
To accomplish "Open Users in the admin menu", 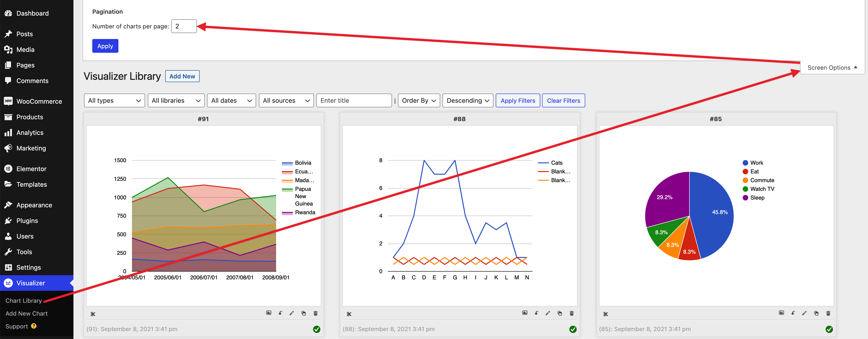I will click(x=37, y=236).
